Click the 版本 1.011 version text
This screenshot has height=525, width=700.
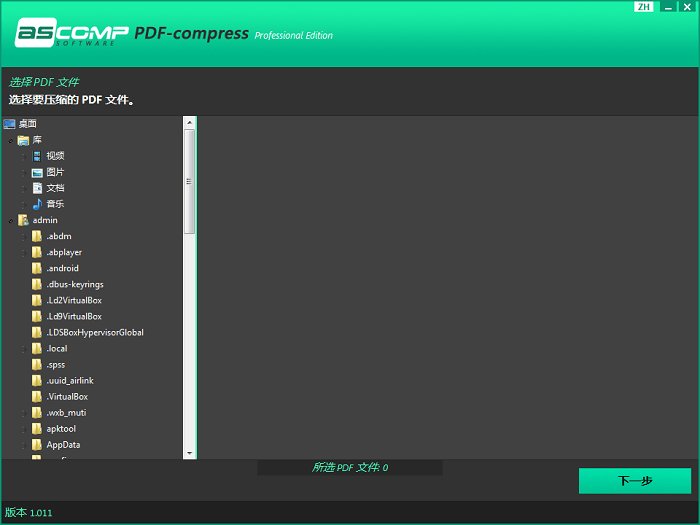29,512
